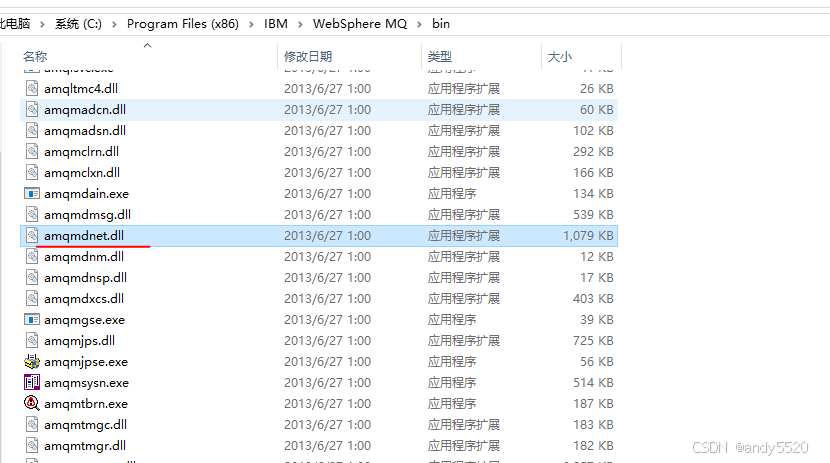This screenshot has height=463, width=830.
Task: Click the amqmdnsp.dll file icon
Action: (x=32, y=277)
